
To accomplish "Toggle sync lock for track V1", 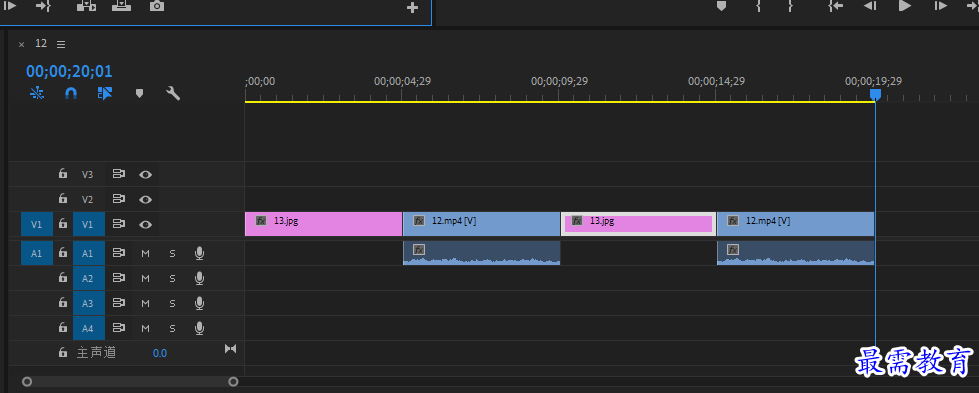I will click(119, 224).
